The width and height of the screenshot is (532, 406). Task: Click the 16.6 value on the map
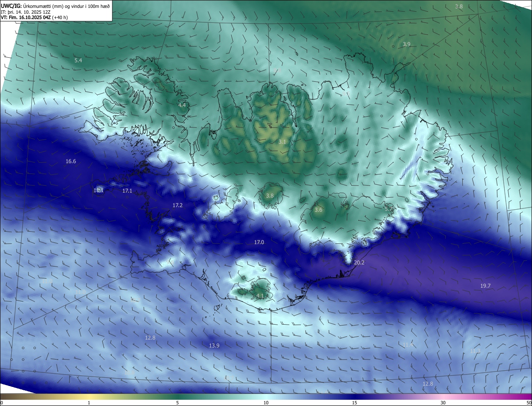71,161
